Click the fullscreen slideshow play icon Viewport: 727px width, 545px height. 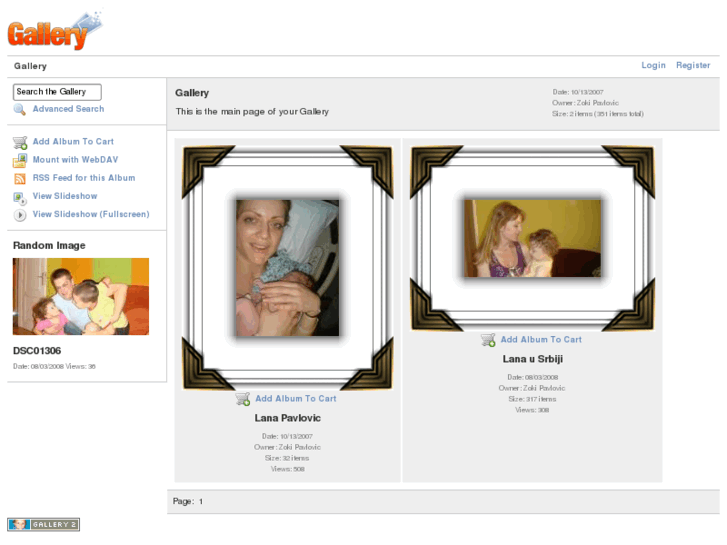click(20, 215)
